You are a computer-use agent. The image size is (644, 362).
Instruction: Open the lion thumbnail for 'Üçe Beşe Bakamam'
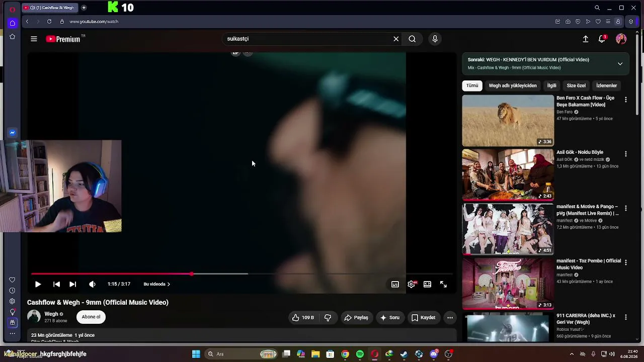pos(508,121)
